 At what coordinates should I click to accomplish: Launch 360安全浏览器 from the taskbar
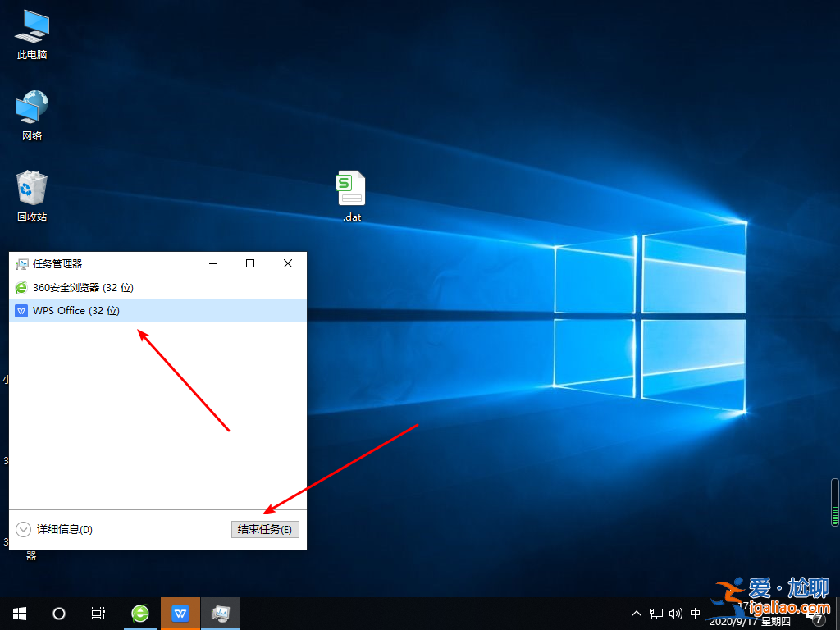click(139, 613)
